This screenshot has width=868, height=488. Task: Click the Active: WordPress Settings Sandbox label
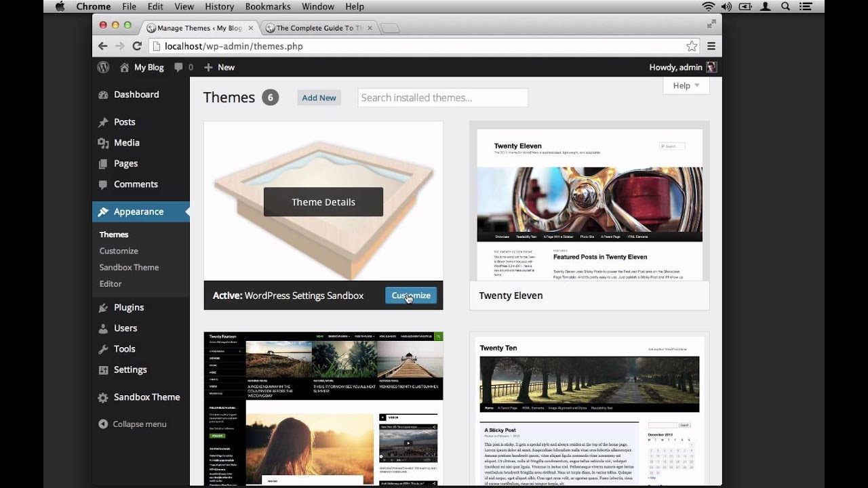(x=288, y=296)
